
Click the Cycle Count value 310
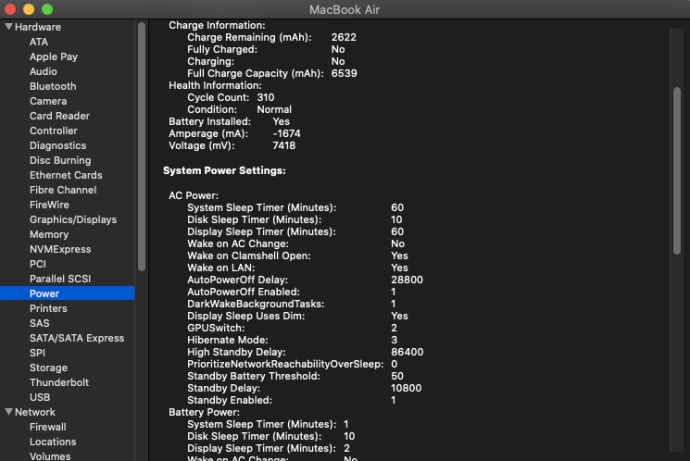point(265,97)
